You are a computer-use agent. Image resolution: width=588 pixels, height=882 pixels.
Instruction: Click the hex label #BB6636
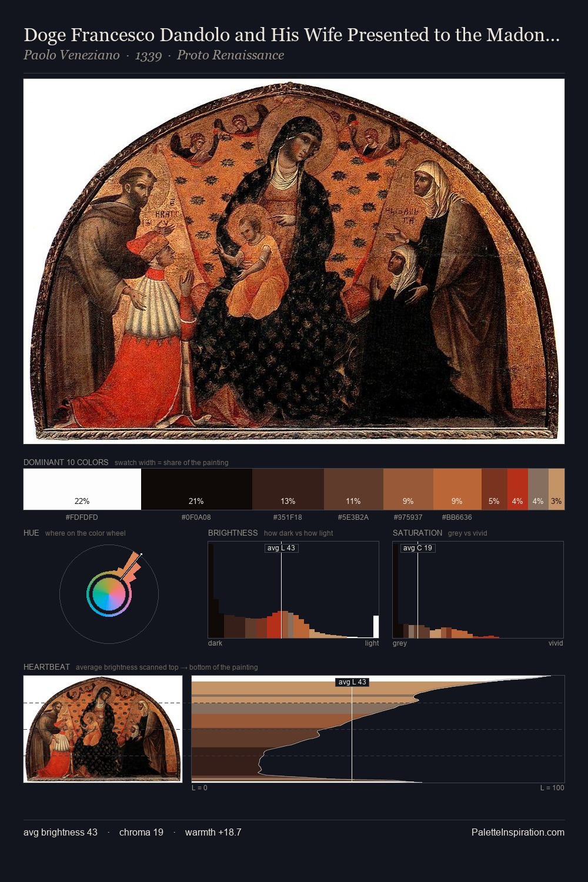(457, 517)
